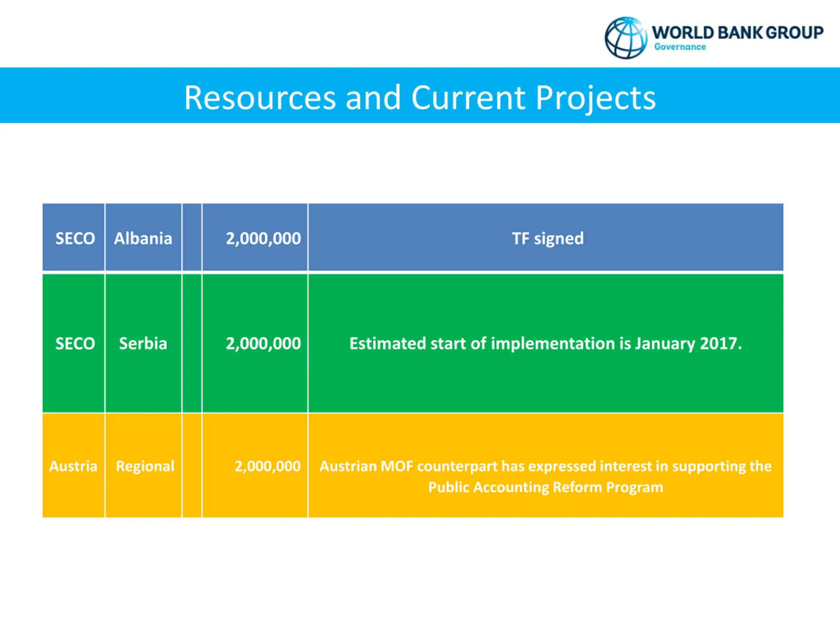The image size is (840, 630).
Task: Click the Serbia cell
Action: coord(143,343)
